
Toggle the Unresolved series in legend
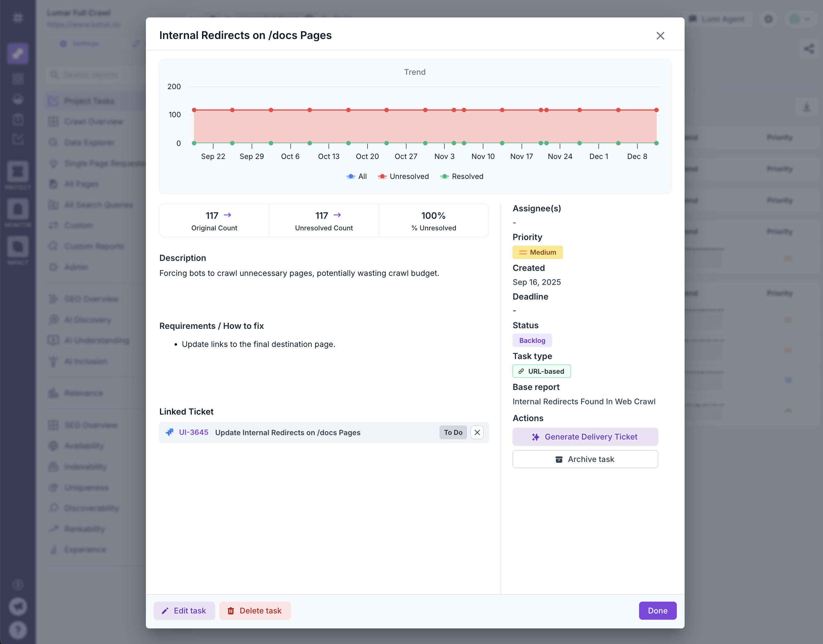(x=403, y=176)
